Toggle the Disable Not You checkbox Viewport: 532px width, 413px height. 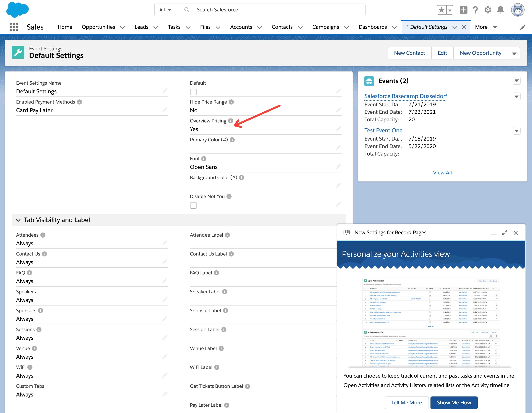pos(193,205)
